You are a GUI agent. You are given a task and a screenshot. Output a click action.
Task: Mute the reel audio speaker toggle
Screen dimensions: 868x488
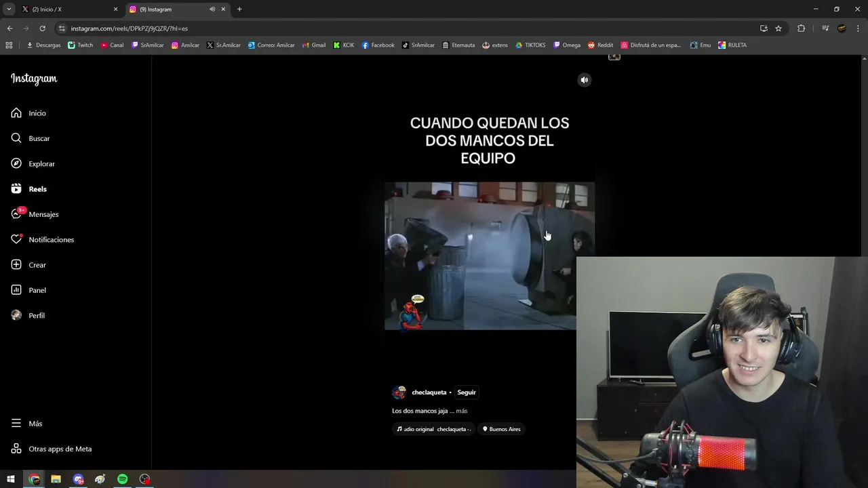(x=585, y=80)
